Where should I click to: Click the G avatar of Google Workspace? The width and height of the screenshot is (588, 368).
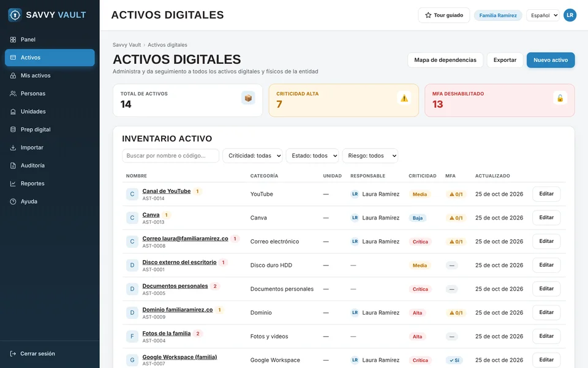coord(132,360)
